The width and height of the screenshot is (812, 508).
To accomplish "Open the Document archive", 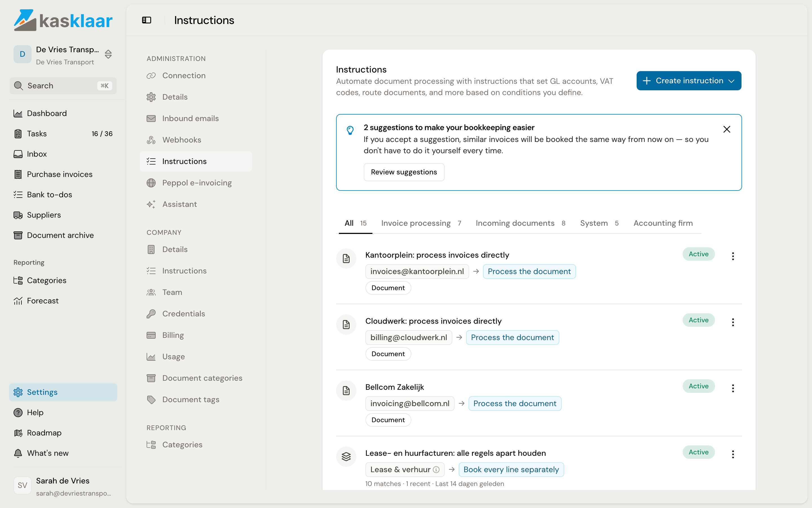I will (x=63, y=235).
